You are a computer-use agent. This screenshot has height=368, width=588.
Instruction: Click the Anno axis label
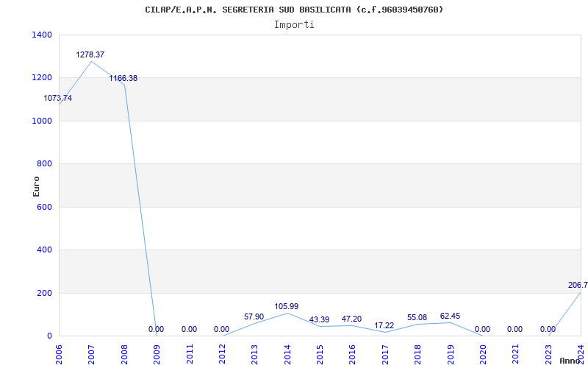coord(570,361)
